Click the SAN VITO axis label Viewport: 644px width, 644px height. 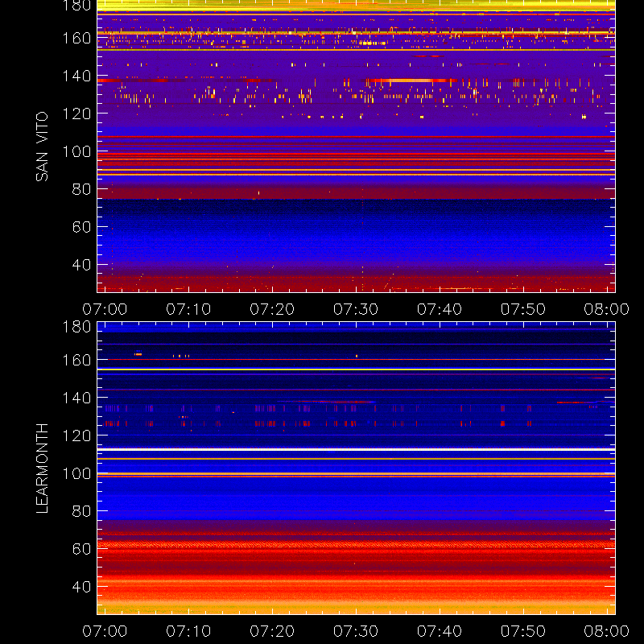(x=42, y=147)
